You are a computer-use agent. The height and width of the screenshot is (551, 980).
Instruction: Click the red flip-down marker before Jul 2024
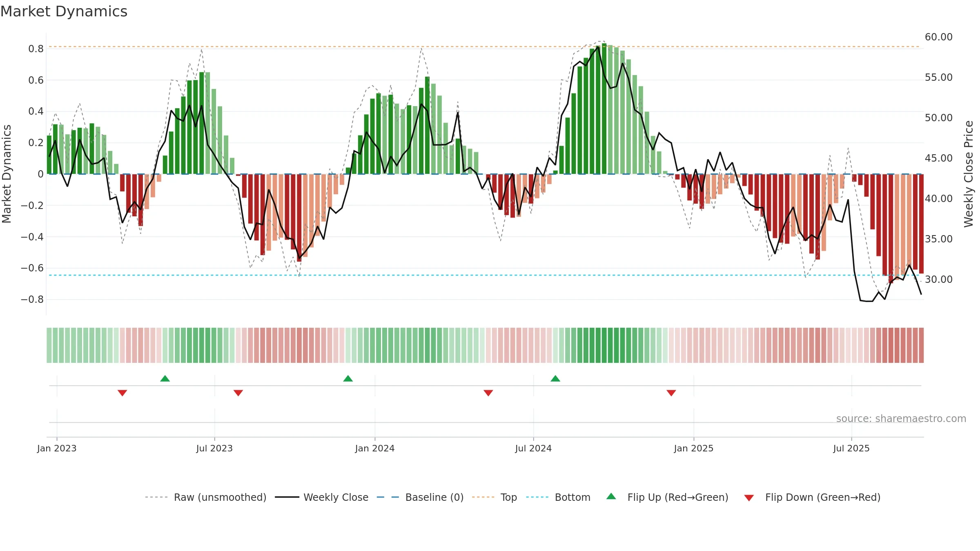point(488,393)
